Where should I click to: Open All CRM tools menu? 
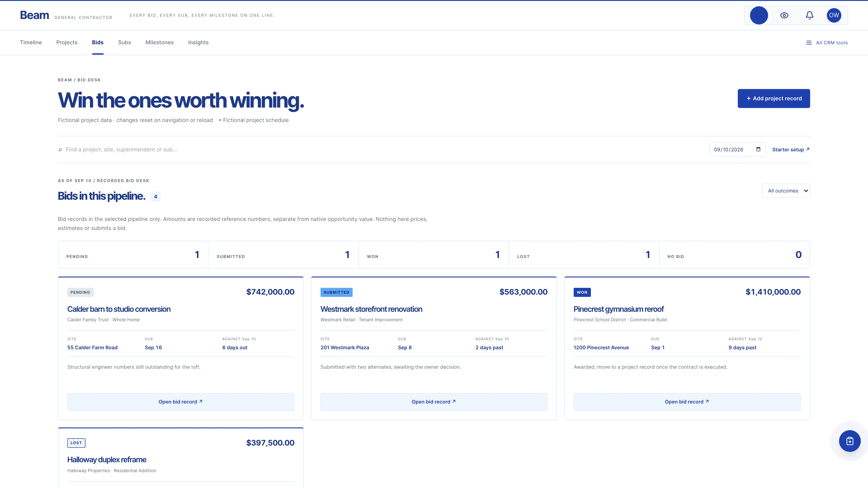827,43
